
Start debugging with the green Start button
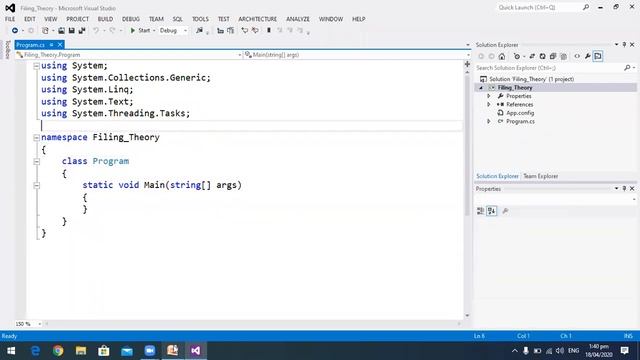140,31
